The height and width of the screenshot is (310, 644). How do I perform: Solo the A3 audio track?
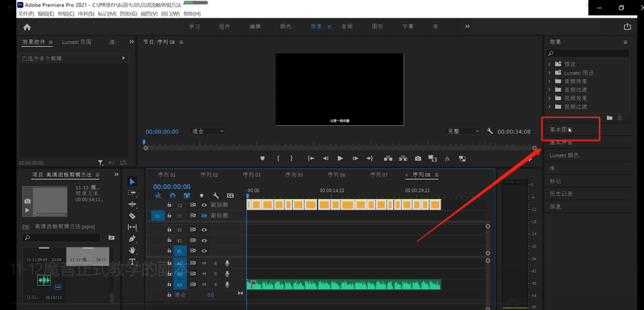(x=215, y=284)
